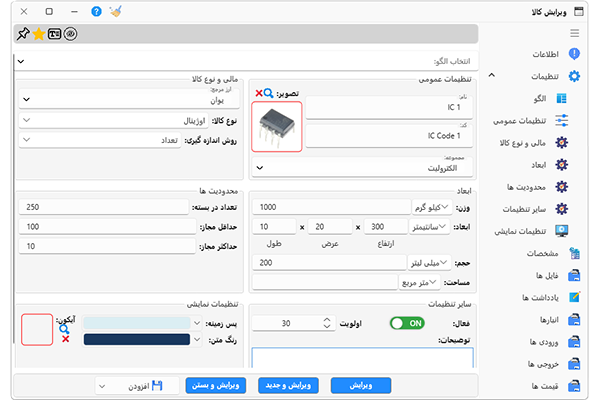Click the text box icon beside star
The height and width of the screenshot is (400, 600).
pyautogui.click(x=54, y=34)
